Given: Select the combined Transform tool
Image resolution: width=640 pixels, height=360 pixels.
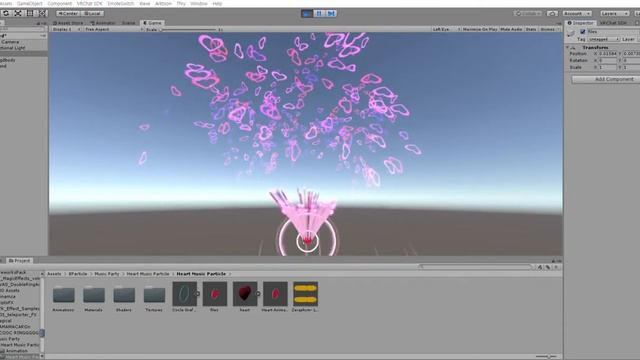Looking at the screenshot, I should point(42,13).
